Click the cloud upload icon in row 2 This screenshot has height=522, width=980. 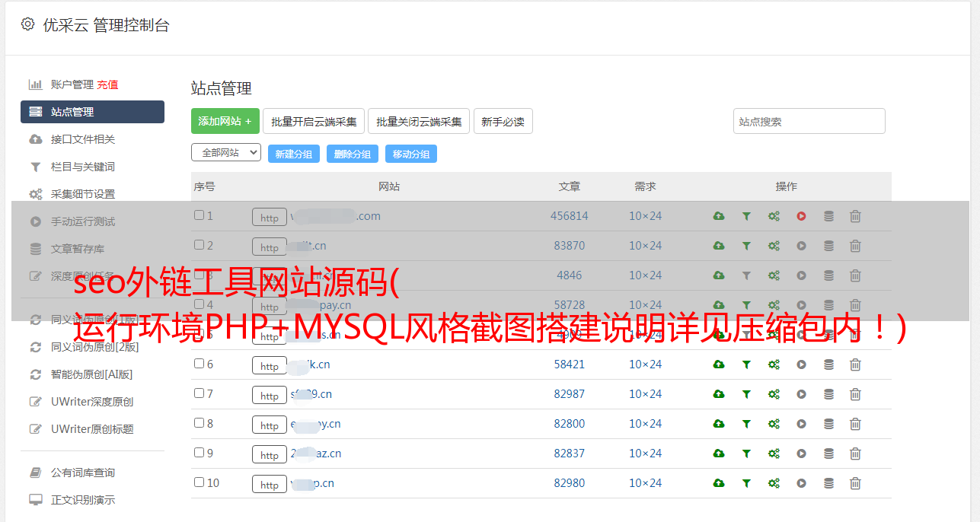(719, 246)
